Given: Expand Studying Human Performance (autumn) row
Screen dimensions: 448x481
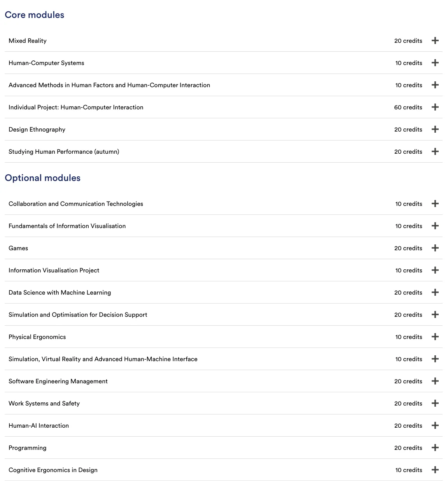Looking at the screenshot, I should 435,151.
